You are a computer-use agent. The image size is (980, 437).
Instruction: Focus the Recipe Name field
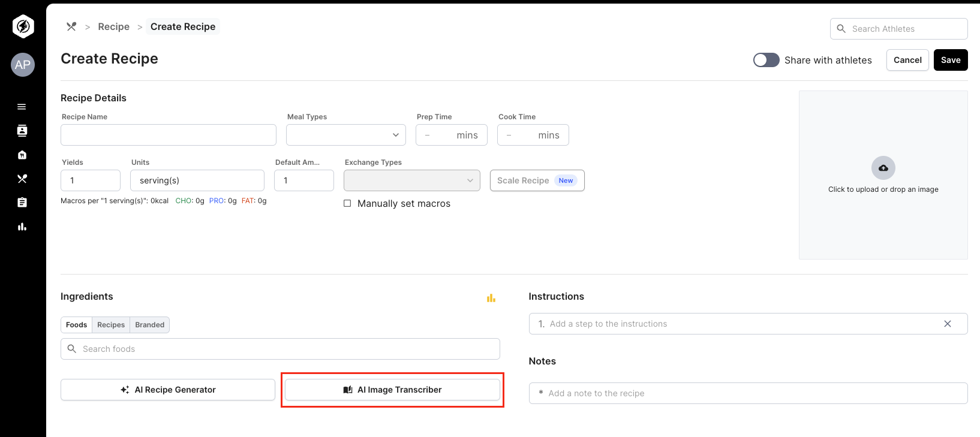pos(169,135)
